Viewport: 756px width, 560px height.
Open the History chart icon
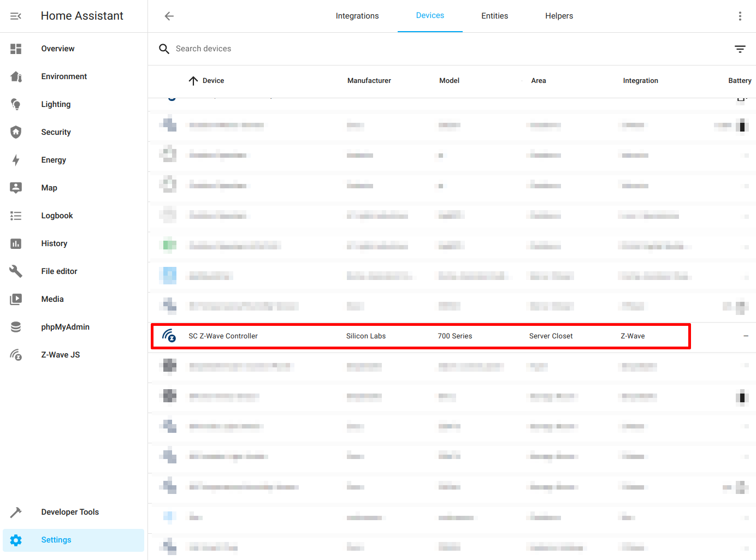pos(16,243)
